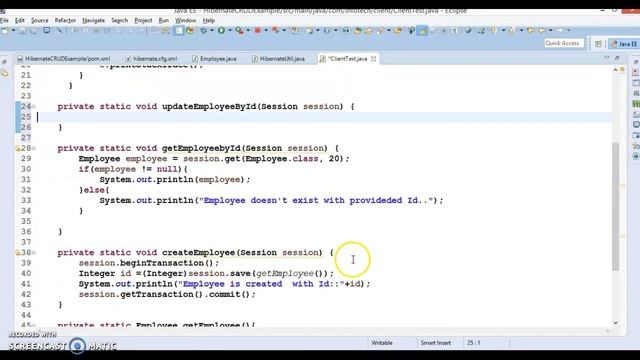Viewport: 640px width, 360px height.
Task: Switch to hibernate.cfg.xml editor tab
Action: click(x=152, y=59)
